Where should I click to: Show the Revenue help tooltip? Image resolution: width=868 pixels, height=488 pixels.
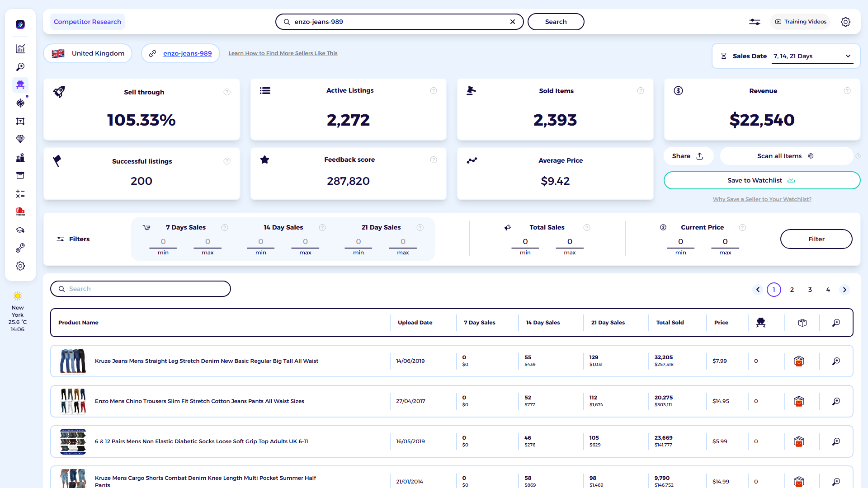[847, 91]
